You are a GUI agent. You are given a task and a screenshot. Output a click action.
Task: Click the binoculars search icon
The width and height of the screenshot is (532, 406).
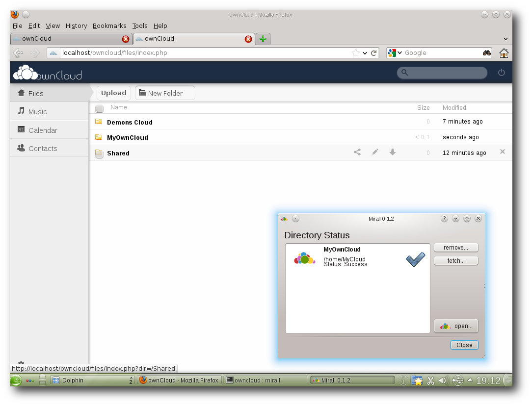(x=486, y=53)
